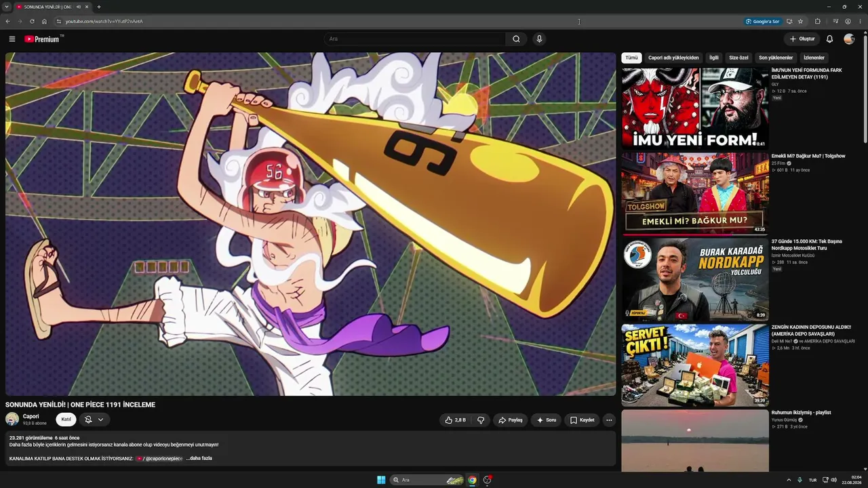Bookmark this page with star icon

tap(800, 21)
